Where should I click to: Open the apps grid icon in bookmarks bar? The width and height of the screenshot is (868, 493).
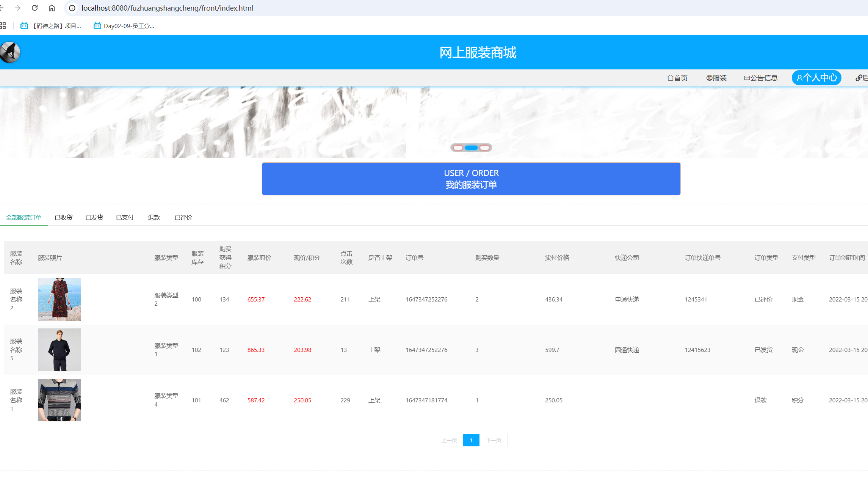pyautogui.click(x=3, y=26)
